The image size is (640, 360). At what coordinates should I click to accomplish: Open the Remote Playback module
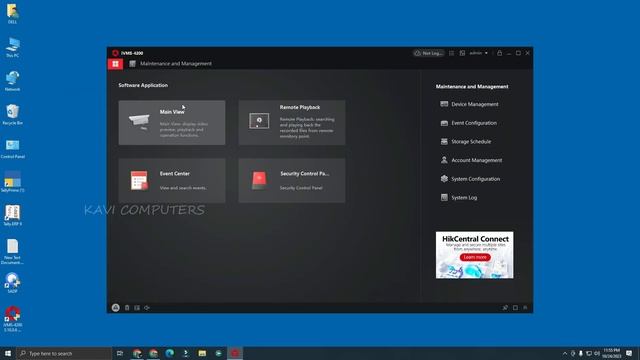point(292,123)
